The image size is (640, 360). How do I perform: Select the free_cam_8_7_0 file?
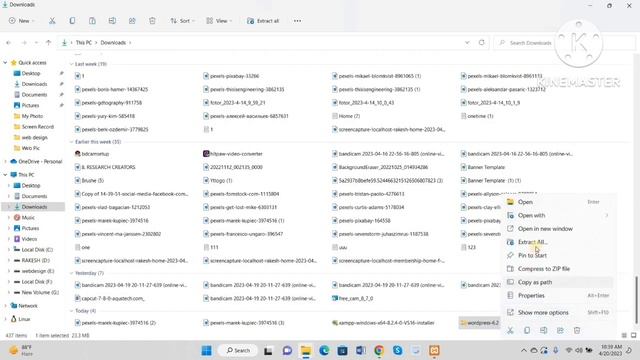[352, 298]
